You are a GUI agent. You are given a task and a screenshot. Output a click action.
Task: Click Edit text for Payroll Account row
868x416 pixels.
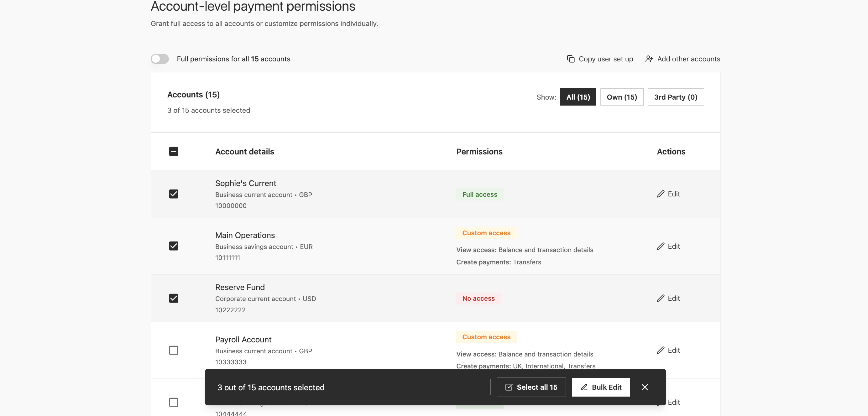tap(674, 350)
